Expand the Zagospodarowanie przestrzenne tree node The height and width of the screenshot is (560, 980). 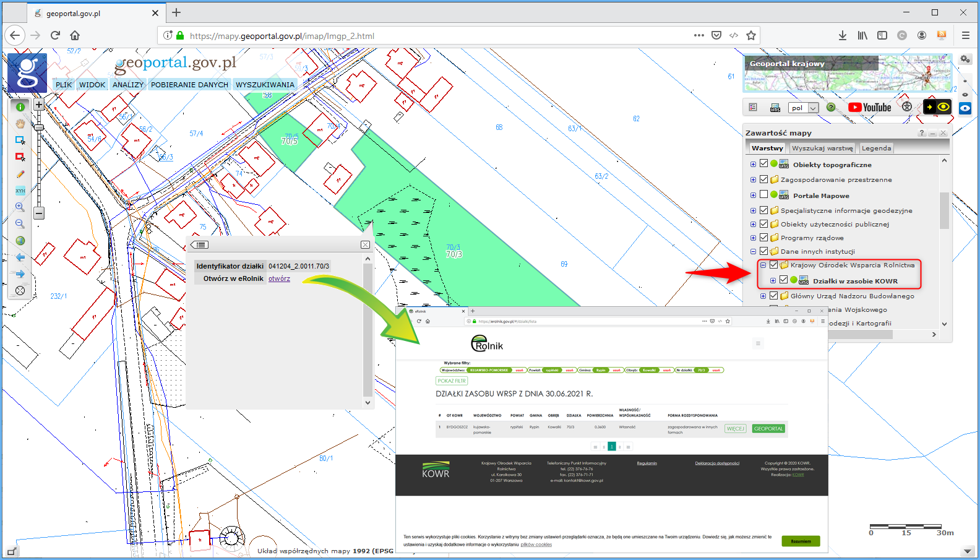(753, 180)
